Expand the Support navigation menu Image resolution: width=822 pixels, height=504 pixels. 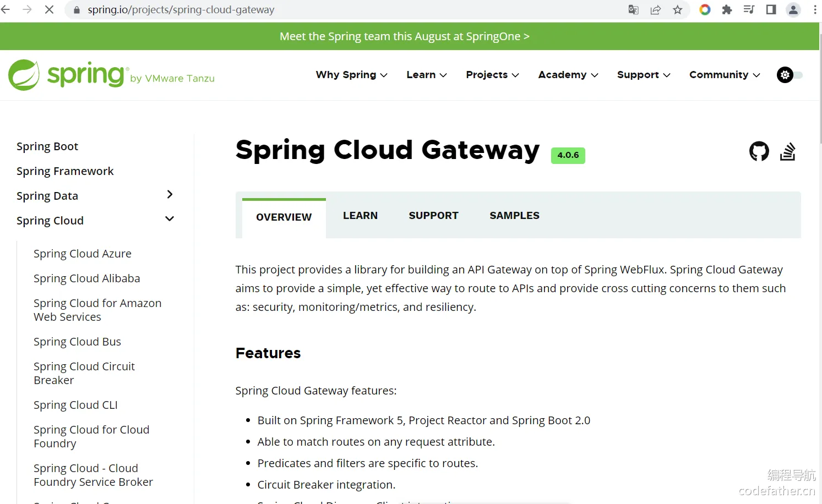(644, 75)
